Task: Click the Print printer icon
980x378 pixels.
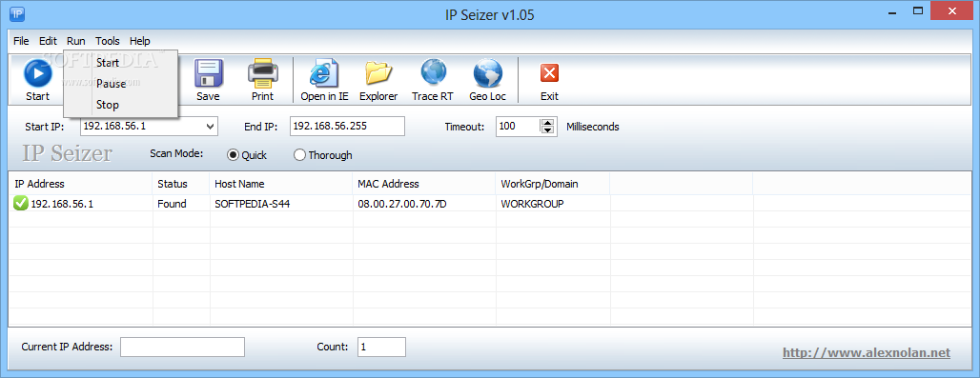Action: pyautogui.click(x=262, y=74)
